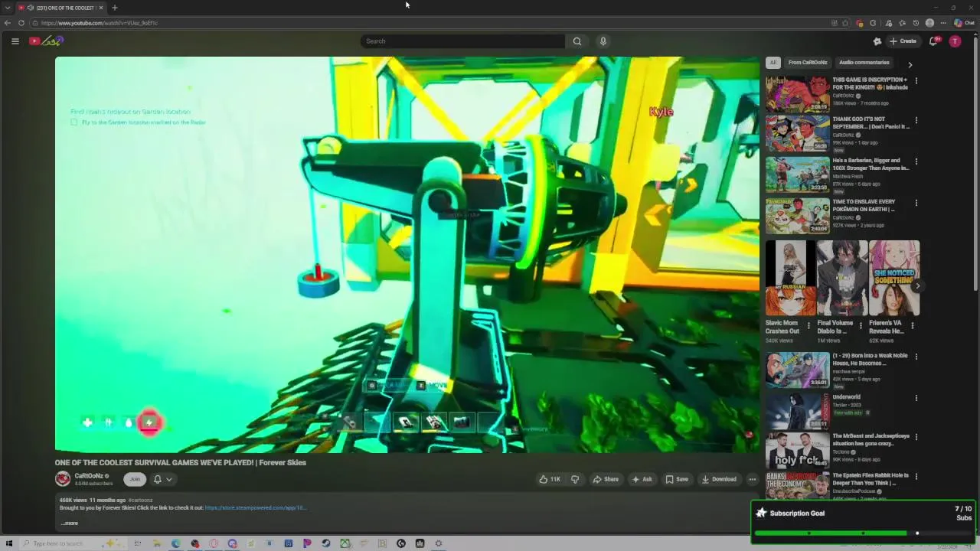
Task: Open options menu for Inscryption video
Action: [916, 80]
